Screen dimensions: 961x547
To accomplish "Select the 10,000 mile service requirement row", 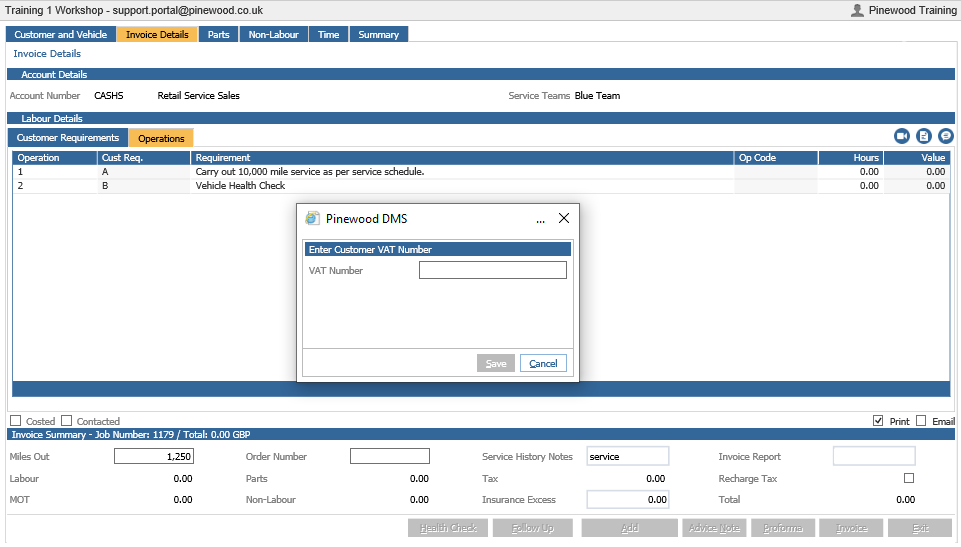I will 481,172.
